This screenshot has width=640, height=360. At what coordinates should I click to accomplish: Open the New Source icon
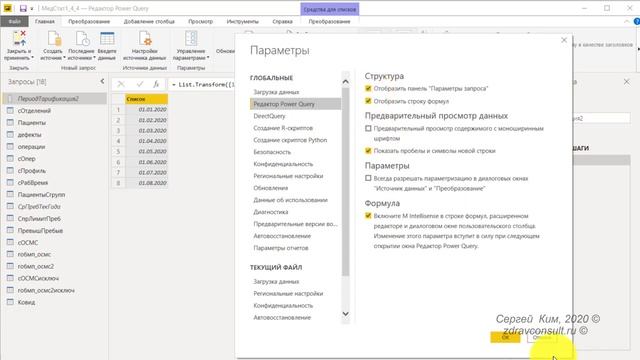point(54,38)
